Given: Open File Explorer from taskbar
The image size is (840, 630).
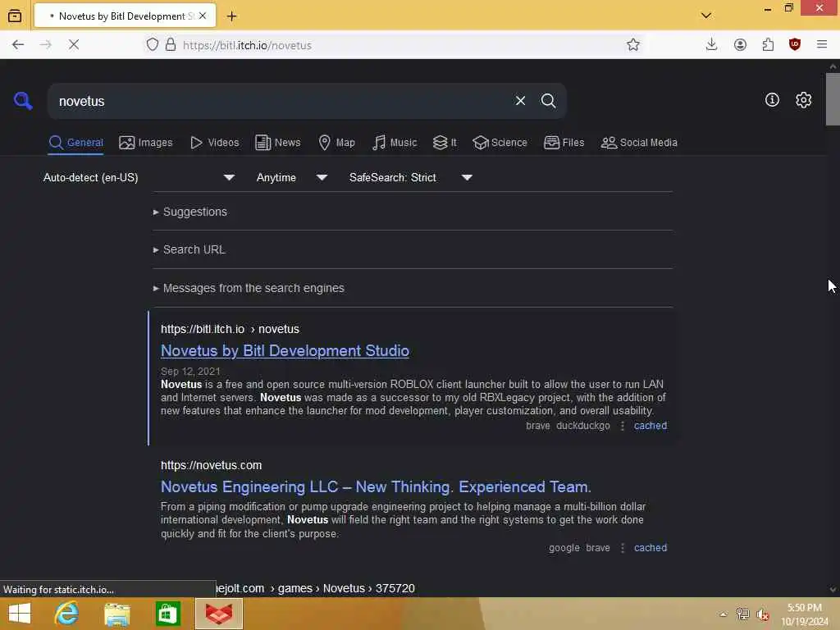Looking at the screenshot, I should tap(116, 614).
